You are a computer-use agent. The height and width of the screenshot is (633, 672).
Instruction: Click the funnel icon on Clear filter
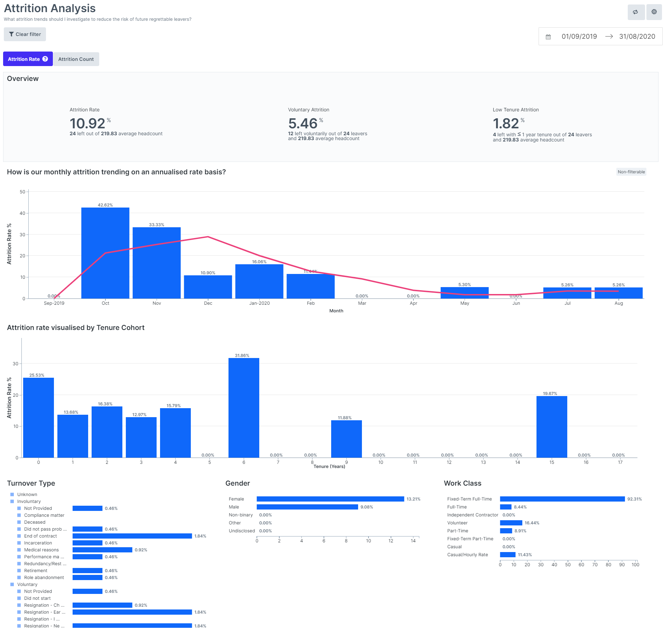pos(11,34)
